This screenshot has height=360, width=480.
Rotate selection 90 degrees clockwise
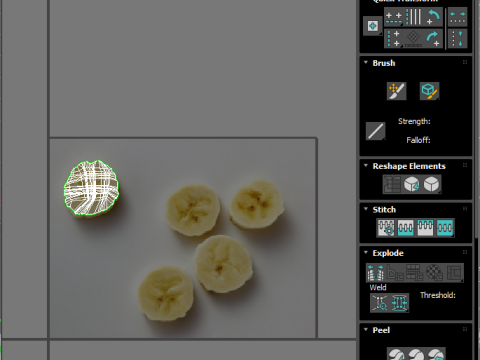pos(433,39)
